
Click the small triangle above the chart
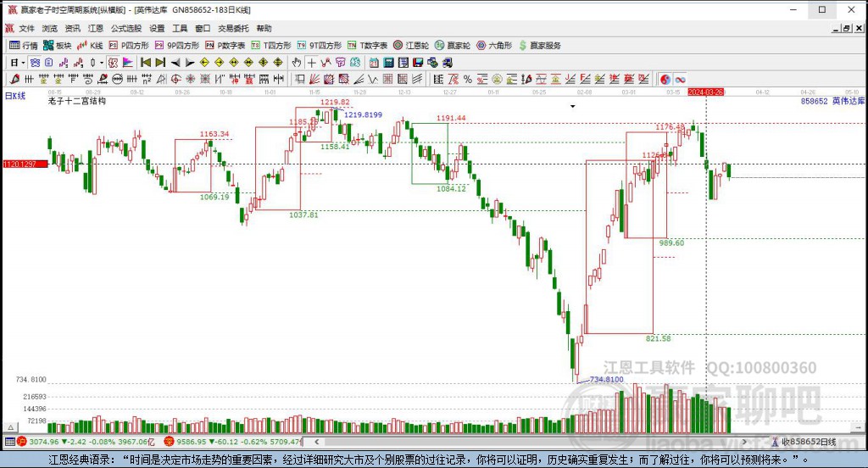pyautogui.click(x=573, y=106)
